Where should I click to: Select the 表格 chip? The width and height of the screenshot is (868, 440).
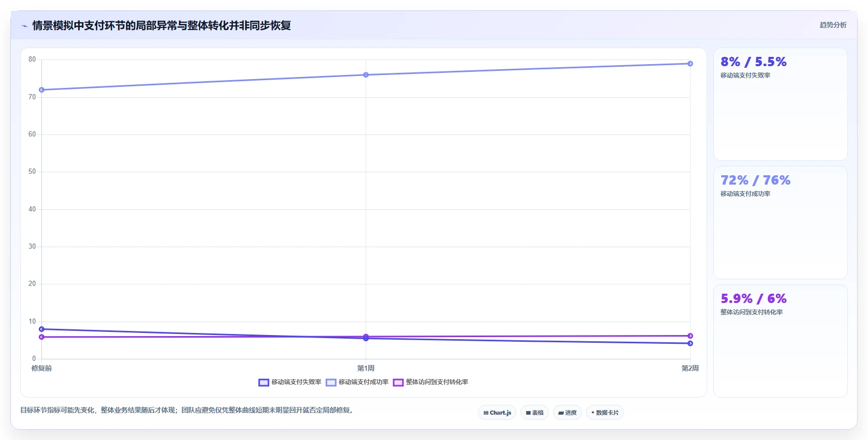534,413
